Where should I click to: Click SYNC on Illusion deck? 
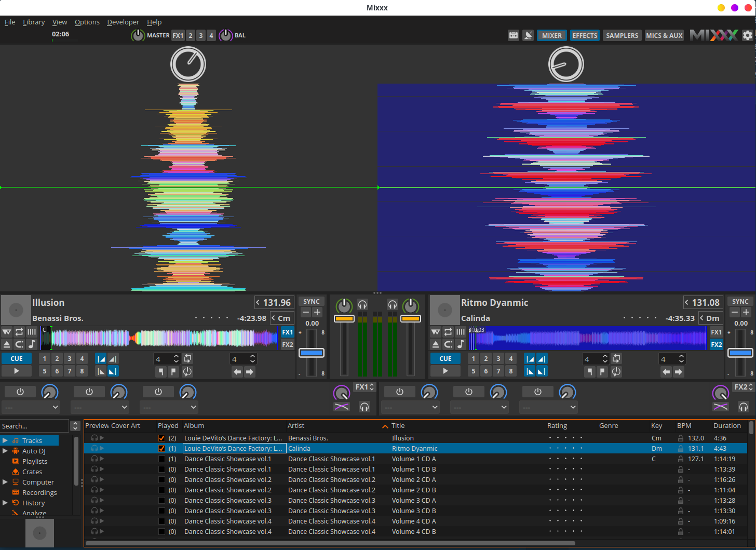(311, 301)
